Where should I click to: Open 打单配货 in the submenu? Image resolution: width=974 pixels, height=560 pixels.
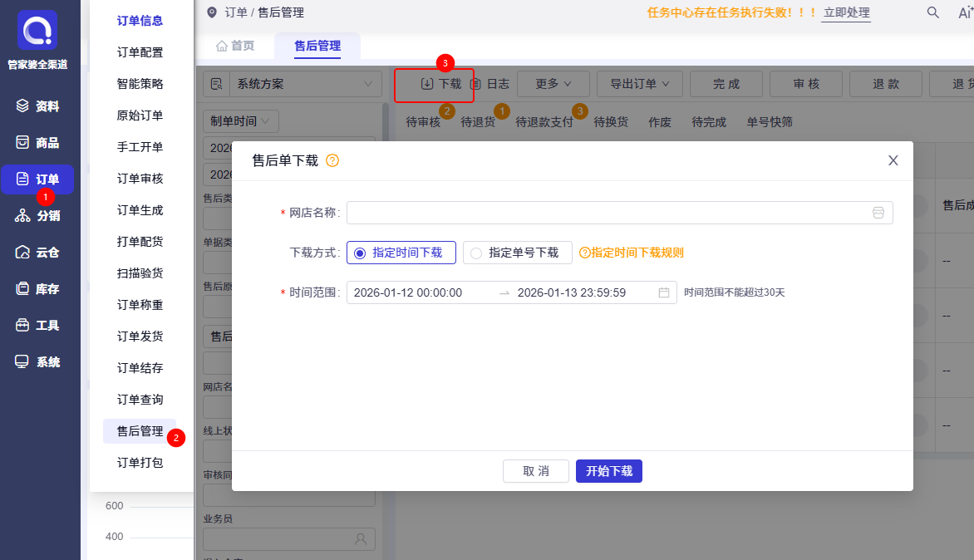(140, 242)
